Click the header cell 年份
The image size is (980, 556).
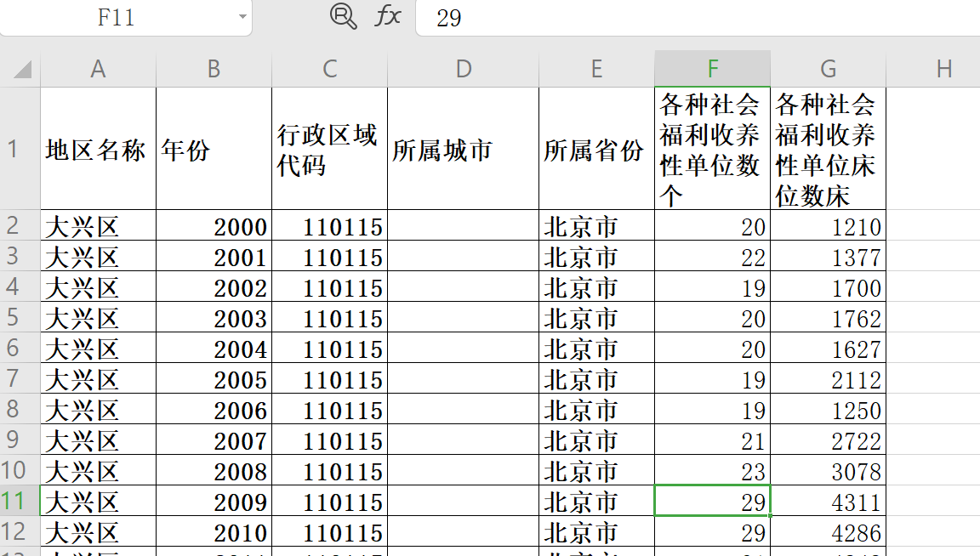[x=214, y=149]
